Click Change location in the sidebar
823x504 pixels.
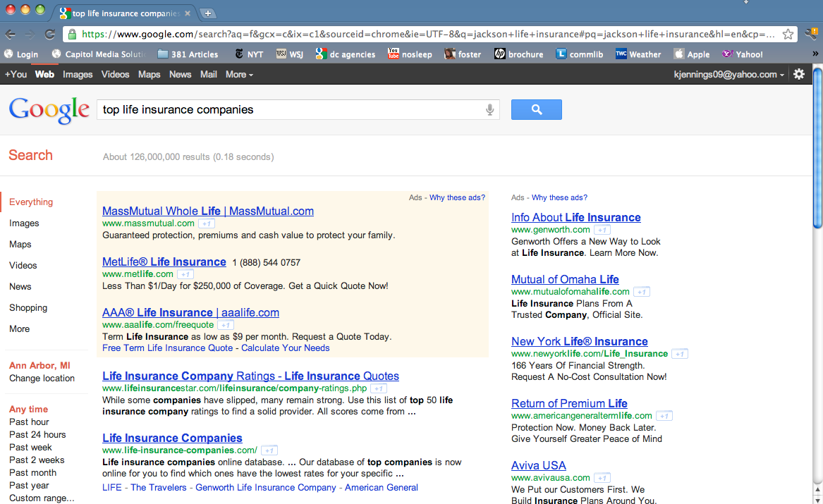[42, 378]
